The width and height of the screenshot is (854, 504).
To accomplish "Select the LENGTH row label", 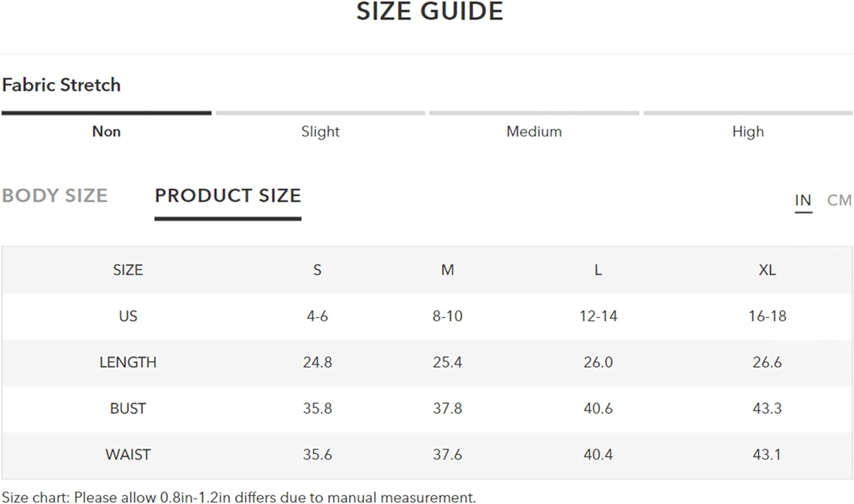I will [x=128, y=362].
